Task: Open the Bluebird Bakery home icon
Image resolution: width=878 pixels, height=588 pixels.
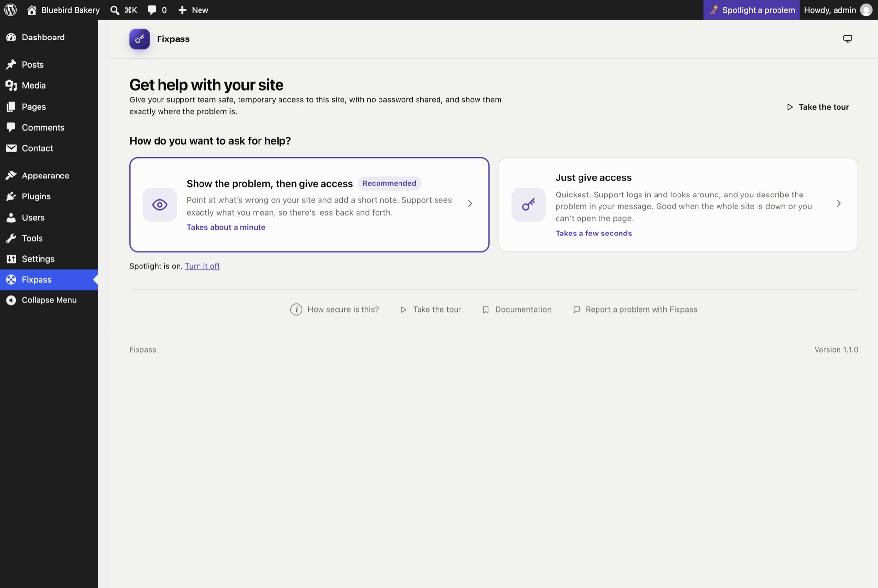Action: pyautogui.click(x=32, y=10)
